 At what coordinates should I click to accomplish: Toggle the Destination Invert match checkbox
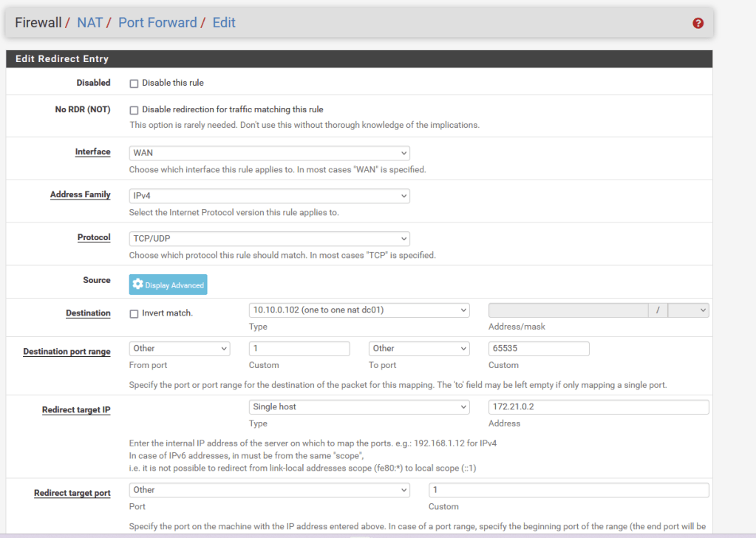[134, 313]
